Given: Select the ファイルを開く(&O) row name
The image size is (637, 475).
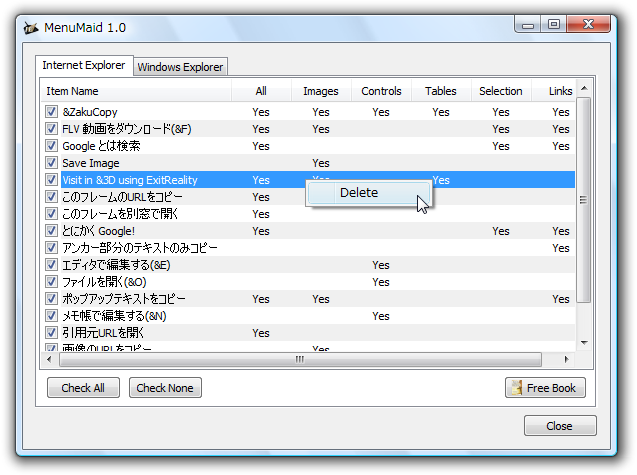Looking at the screenshot, I should pos(104,282).
